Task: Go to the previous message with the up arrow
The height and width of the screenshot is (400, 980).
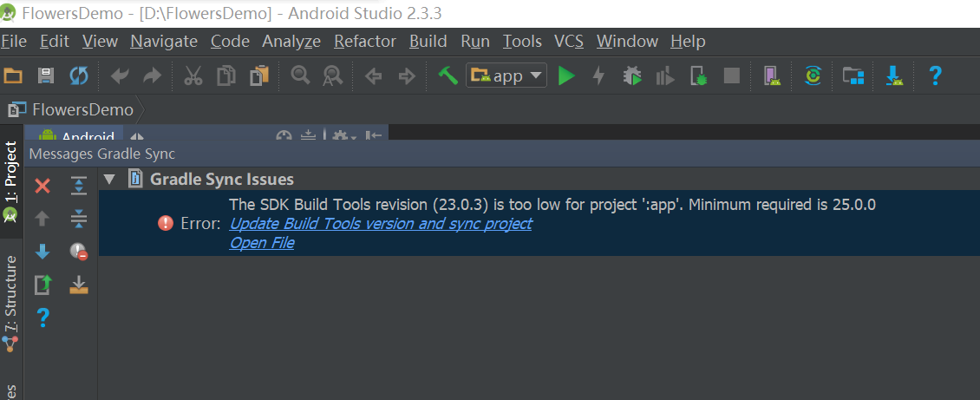Action: [x=42, y=219]
